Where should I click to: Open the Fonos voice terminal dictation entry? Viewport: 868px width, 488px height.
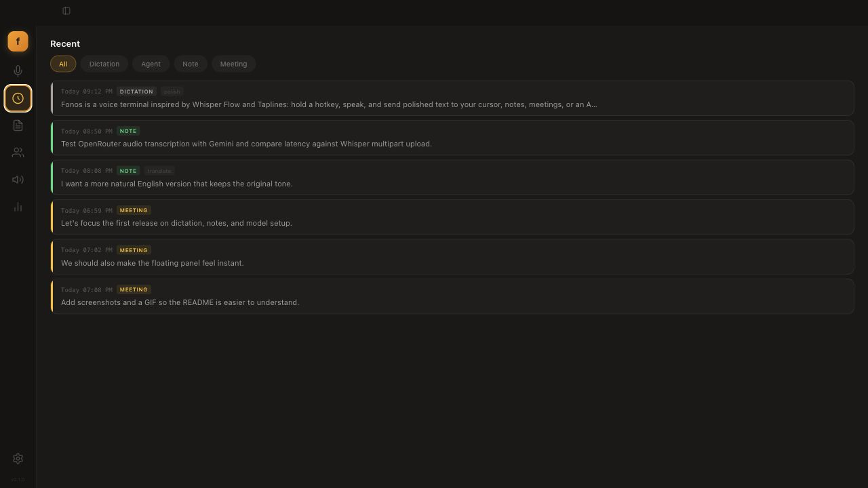coord(452,98)
